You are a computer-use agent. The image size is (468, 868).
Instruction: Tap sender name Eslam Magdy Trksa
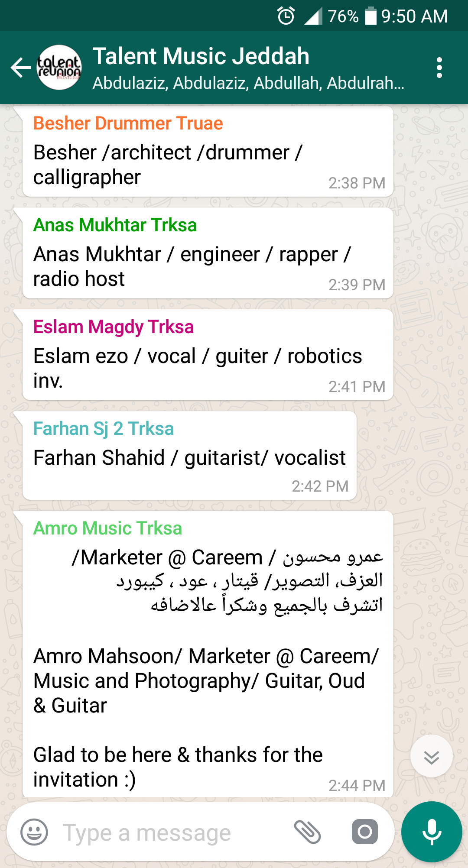point(114,327)
